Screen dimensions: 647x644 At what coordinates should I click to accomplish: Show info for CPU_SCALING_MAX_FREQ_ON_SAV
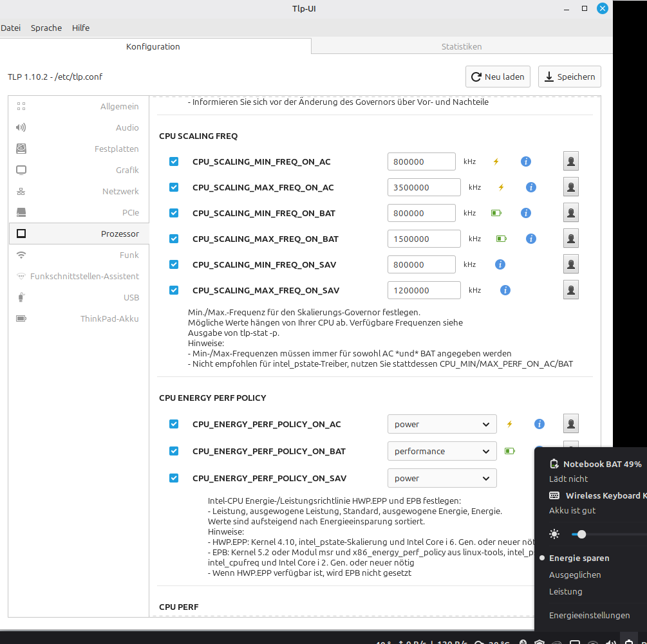coord(505,290)
